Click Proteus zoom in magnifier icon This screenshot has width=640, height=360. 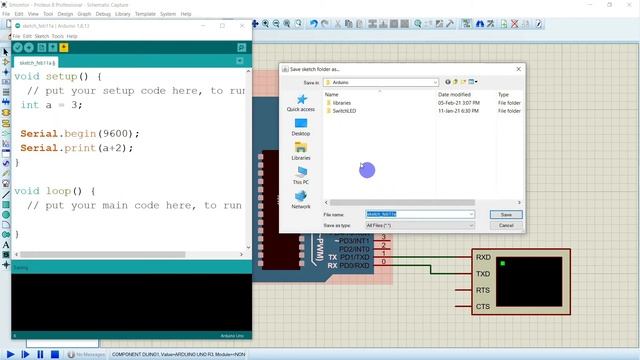pyautogui.click(x=266, y=24)
